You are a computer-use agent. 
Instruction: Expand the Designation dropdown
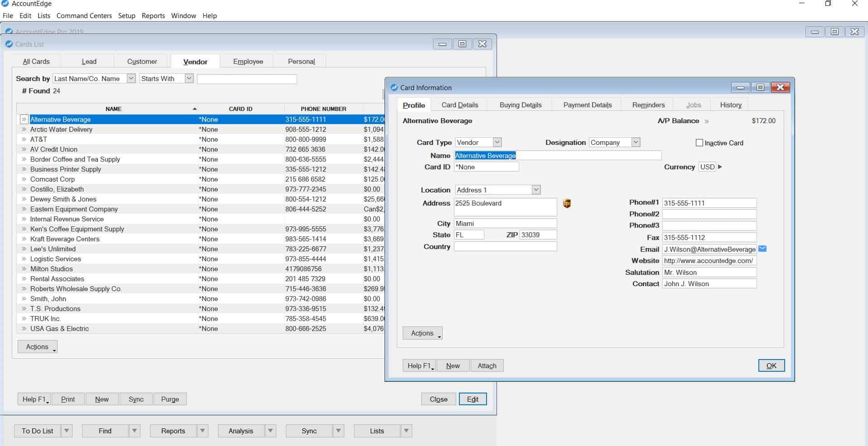click(x=636, y=142)
